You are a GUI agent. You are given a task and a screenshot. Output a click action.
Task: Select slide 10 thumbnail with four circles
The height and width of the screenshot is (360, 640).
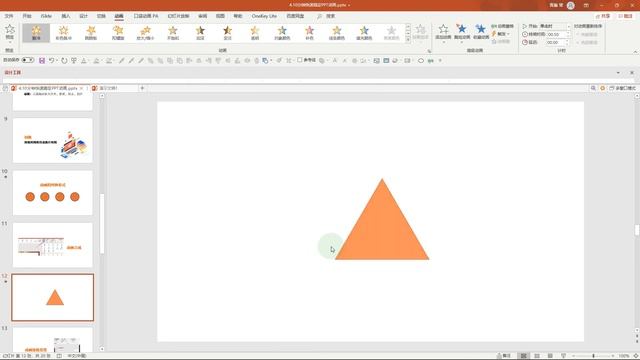[53, 193]
